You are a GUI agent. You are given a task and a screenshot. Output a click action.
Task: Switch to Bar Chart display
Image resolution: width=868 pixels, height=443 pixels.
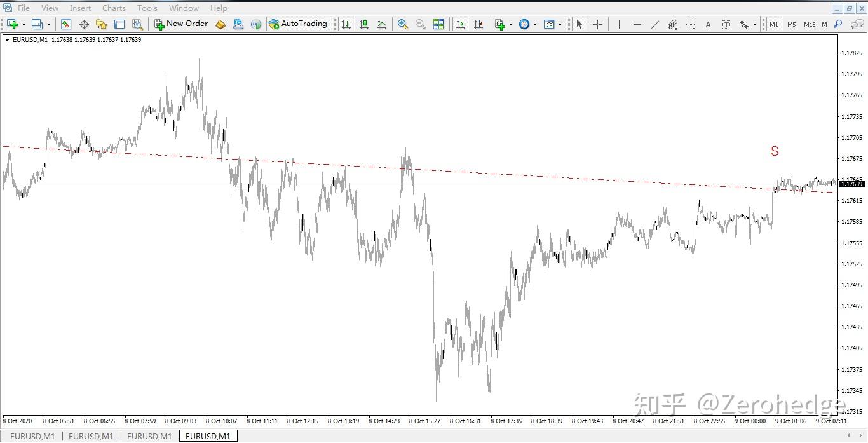pos(346,24)
